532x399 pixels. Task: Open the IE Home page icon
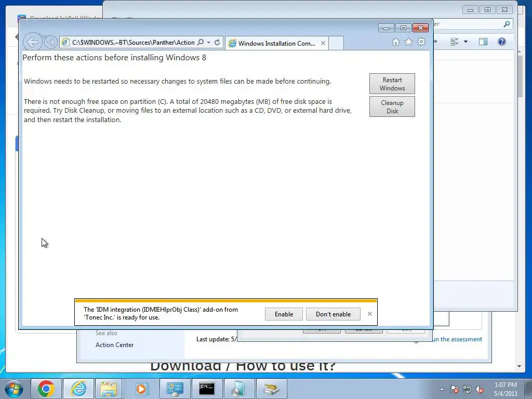pyautogui.click(x=395, y=42)
